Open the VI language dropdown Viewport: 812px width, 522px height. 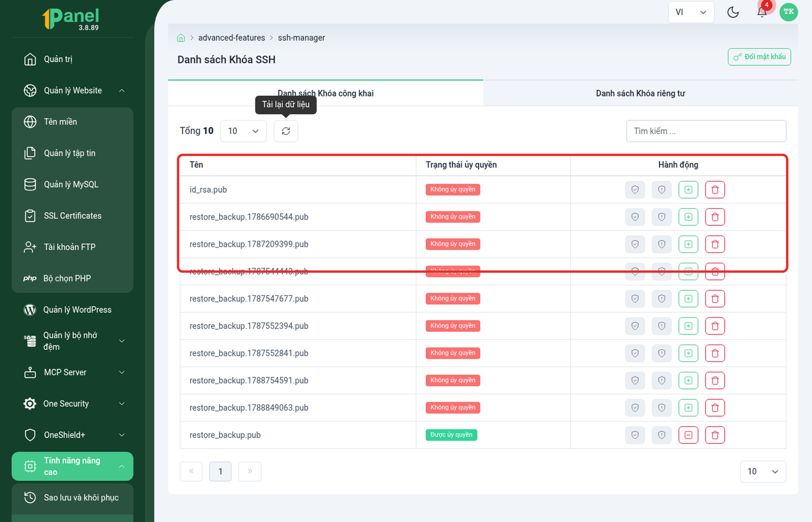click(x=691, y=12)
